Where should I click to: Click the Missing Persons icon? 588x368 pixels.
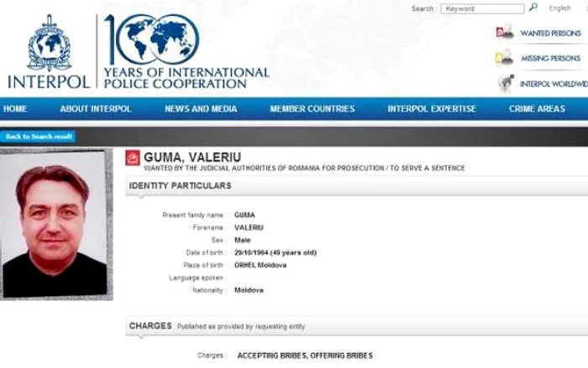504,57
